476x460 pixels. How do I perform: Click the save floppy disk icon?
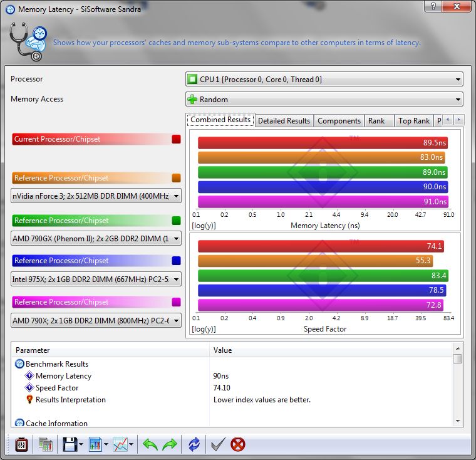tap(69, 444)
